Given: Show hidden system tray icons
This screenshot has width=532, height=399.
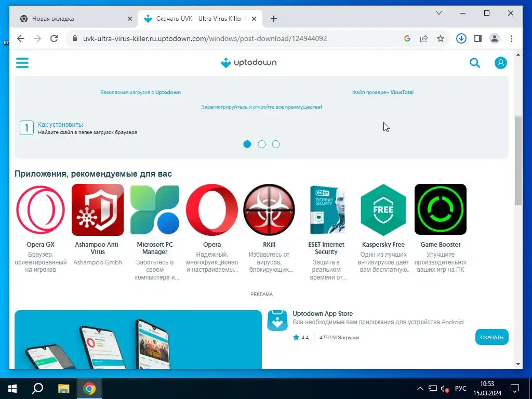Looking at the screenshot, I should tap(420, 389).
